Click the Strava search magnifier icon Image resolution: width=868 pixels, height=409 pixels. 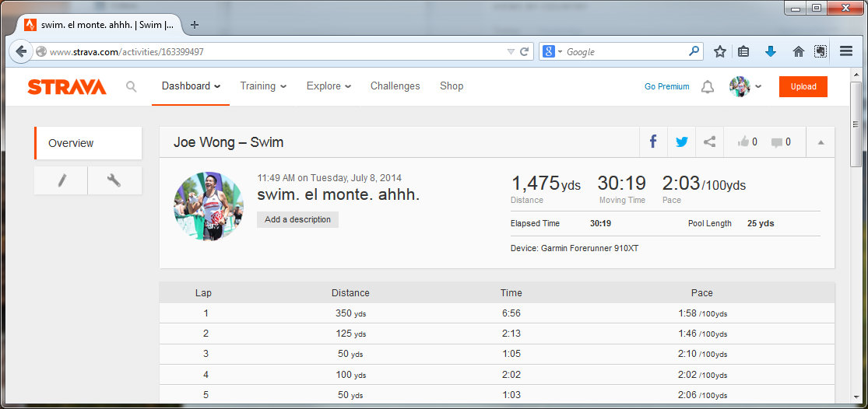(132, 86)
